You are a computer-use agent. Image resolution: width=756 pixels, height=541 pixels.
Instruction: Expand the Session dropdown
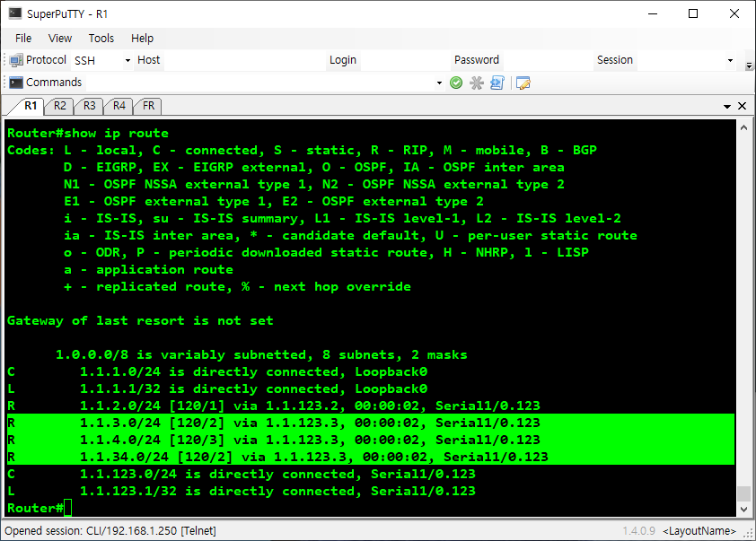[x=730, y=60]
